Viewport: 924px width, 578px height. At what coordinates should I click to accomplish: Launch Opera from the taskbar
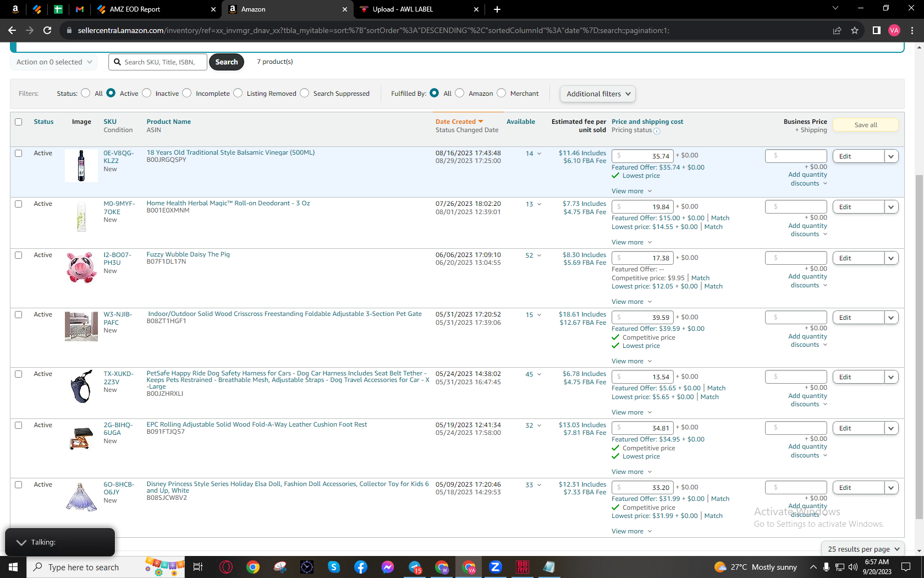226,567
